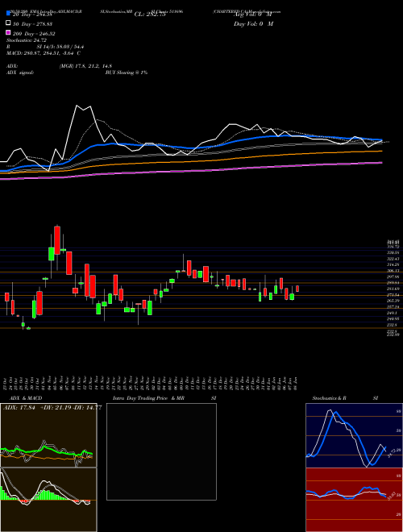Click the magenta 200 Day legend swatch
The height and width of the screenshot is (532, 403).
pyautogui.click(x=8, y=33)
